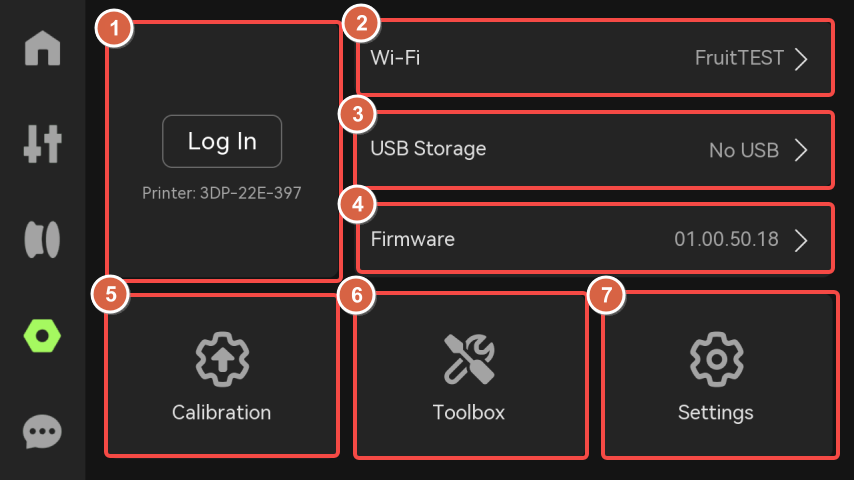The height and width of the screenshot is (480, 854).
Task: Click the Toolbox wrench and screwdriver icon
Action: (469, 360)
